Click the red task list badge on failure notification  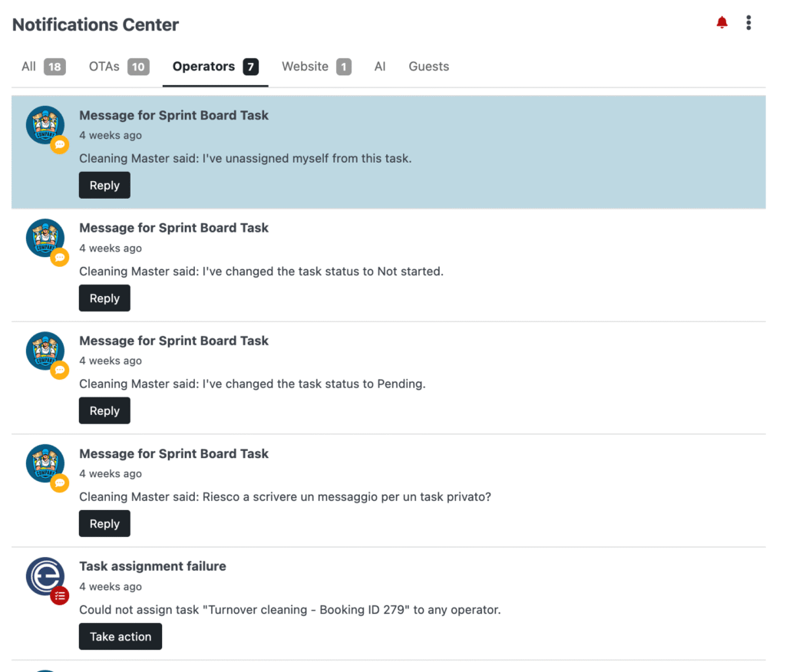click(60, 595)
